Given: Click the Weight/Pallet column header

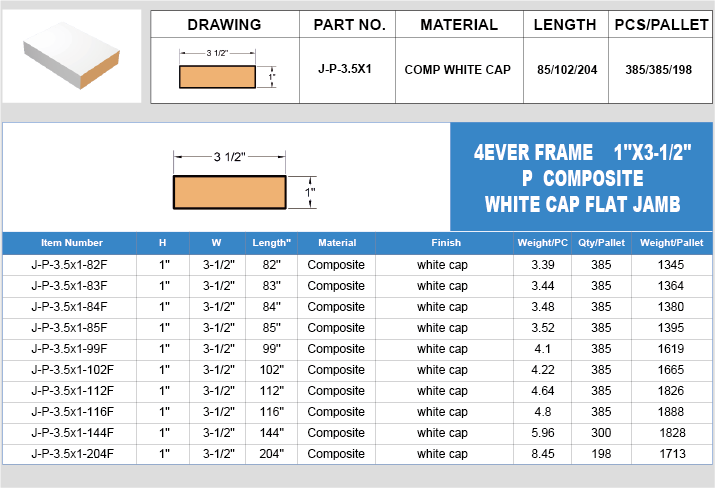Looking at the screenshot, I should 672,243.
